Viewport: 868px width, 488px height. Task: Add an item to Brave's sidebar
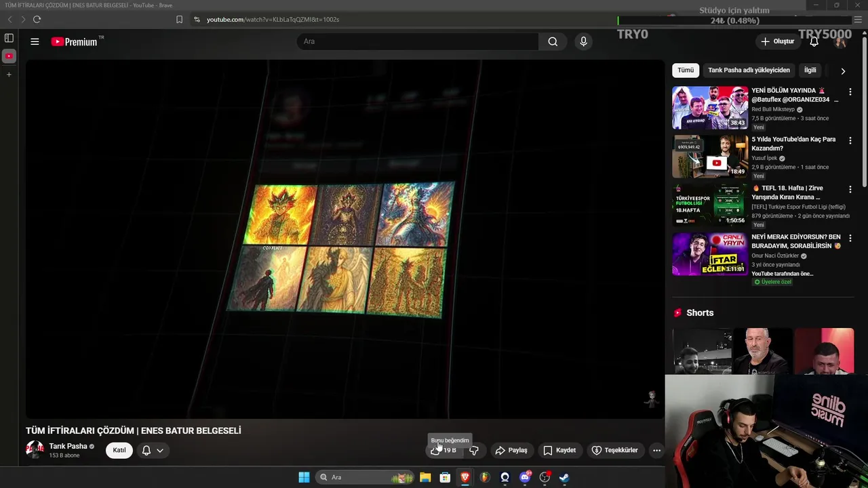pos(9,75)
